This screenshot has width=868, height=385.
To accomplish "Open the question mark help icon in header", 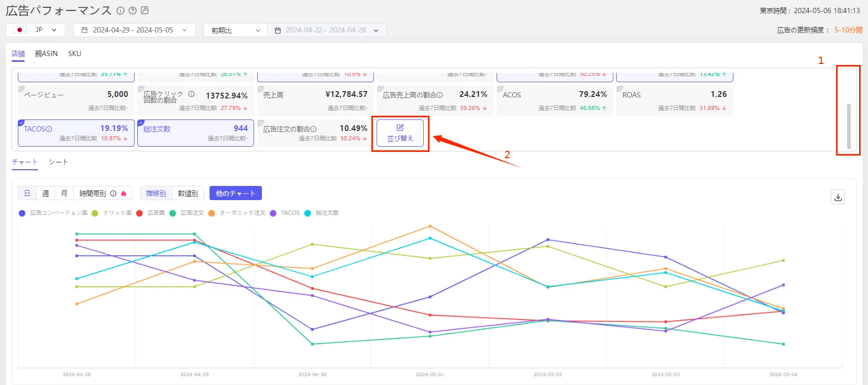I will click(x=133, y=10).
